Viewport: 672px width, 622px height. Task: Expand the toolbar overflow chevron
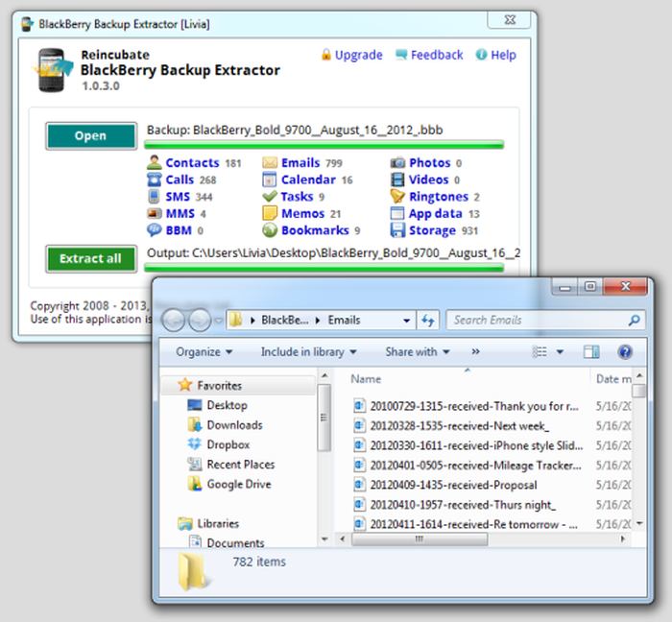475,351
